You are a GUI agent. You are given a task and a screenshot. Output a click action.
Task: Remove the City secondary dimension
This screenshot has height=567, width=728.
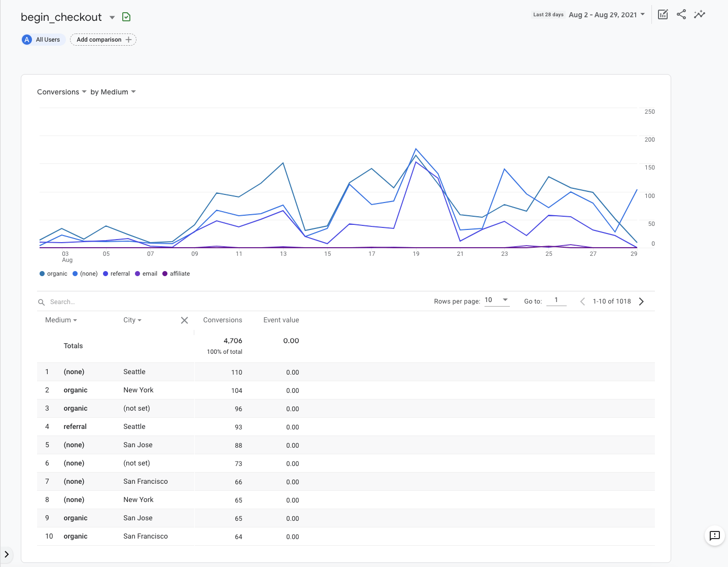pos(184,320)
